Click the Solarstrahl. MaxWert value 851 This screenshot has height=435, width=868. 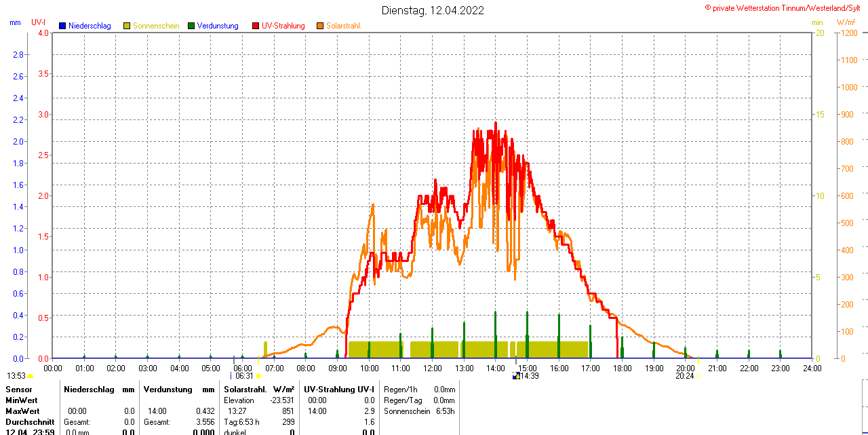click(x=288, y=411)
